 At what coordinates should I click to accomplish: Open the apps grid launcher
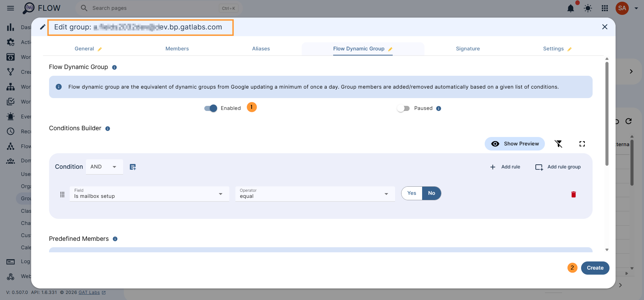coord(605,8)
